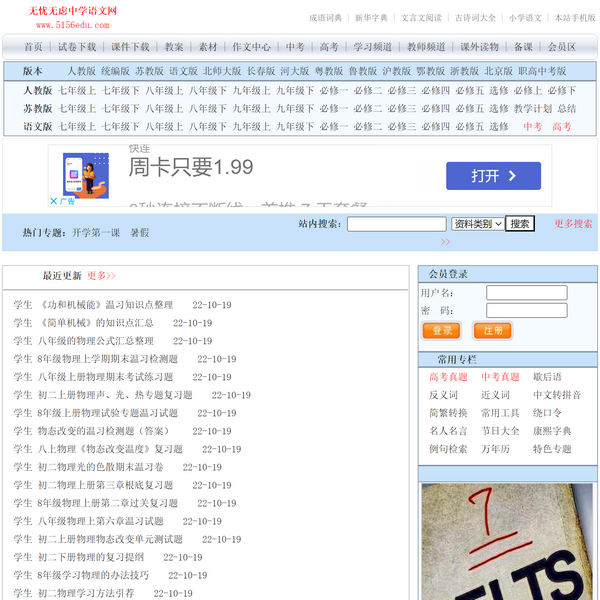
Task: Open the 高考真题 link in 常用专栏
Action: tap(448, 377)
